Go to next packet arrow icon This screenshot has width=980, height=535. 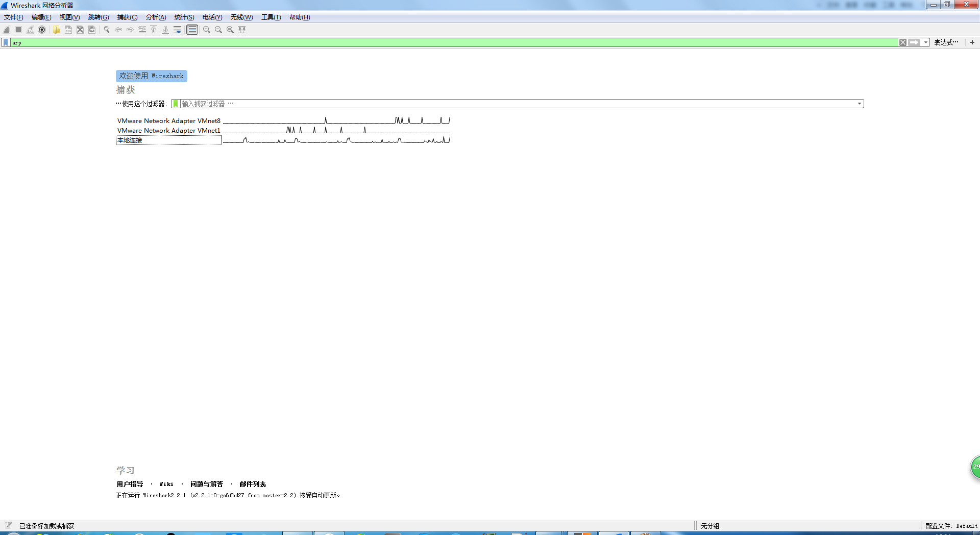pyautogui.click(x=130, y=30)
